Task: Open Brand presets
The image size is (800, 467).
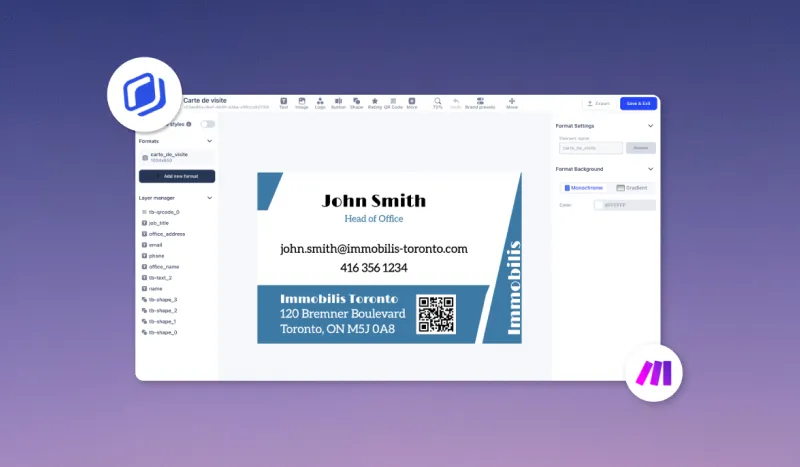Action: pyautogui.click(x=480, y=103)
